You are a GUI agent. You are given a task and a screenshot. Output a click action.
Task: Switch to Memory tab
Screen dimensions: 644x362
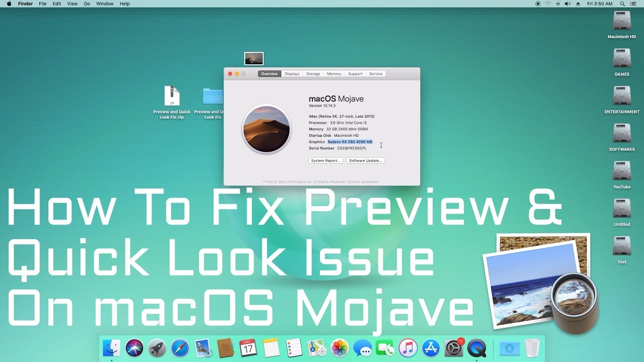(x=334, y=74)
